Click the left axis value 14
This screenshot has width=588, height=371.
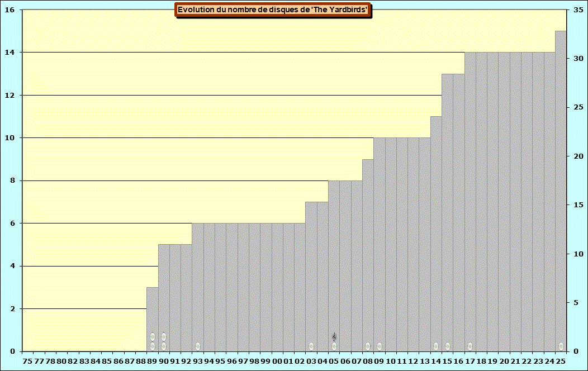click(10, 53)
